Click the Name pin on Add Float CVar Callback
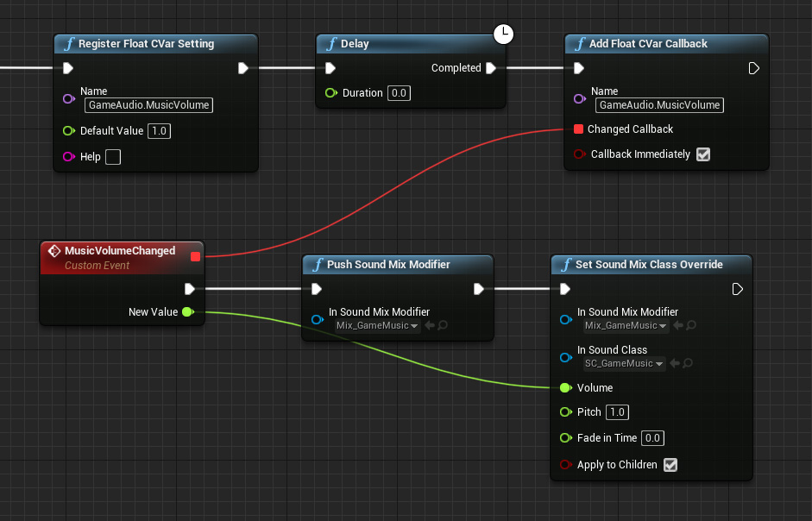The height and width of the screenshot is (521, 812). point(580,98)
